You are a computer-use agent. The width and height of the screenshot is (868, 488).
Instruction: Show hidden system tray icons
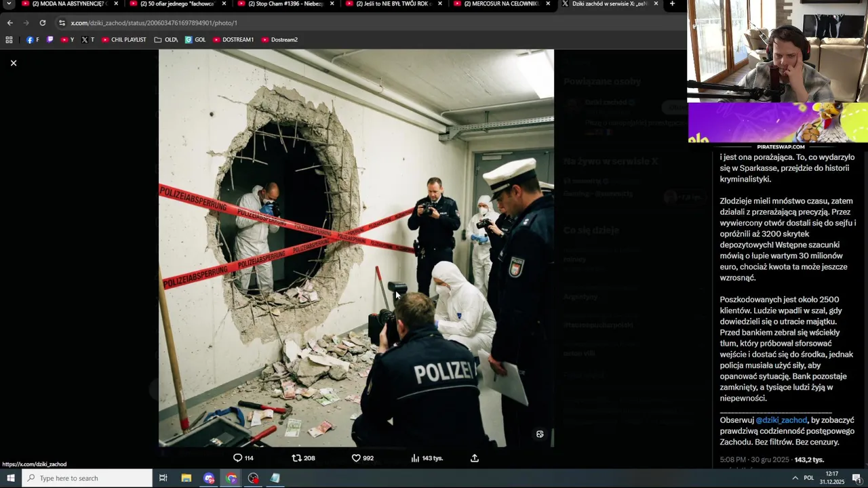[x=795, y=479]
